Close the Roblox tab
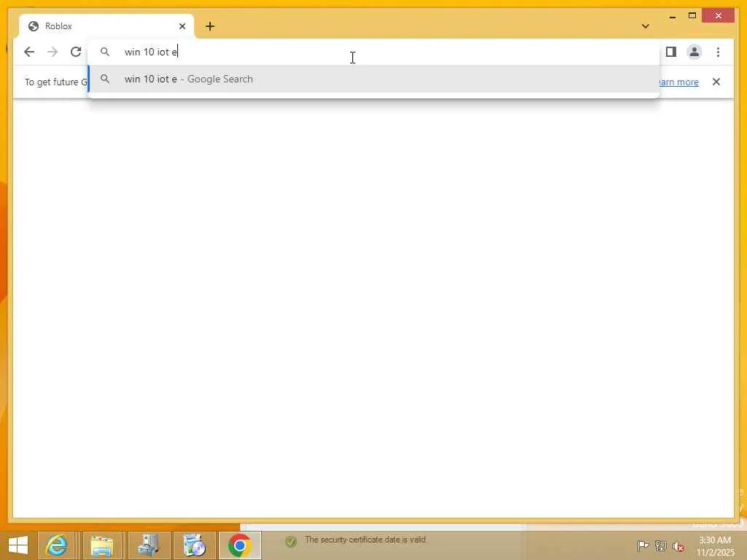The height and width of the screenshot is (560, 747). pos(182,26)
